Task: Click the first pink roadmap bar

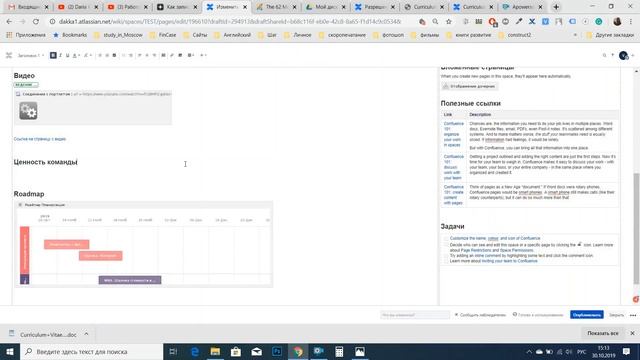Action: (67, 244)
